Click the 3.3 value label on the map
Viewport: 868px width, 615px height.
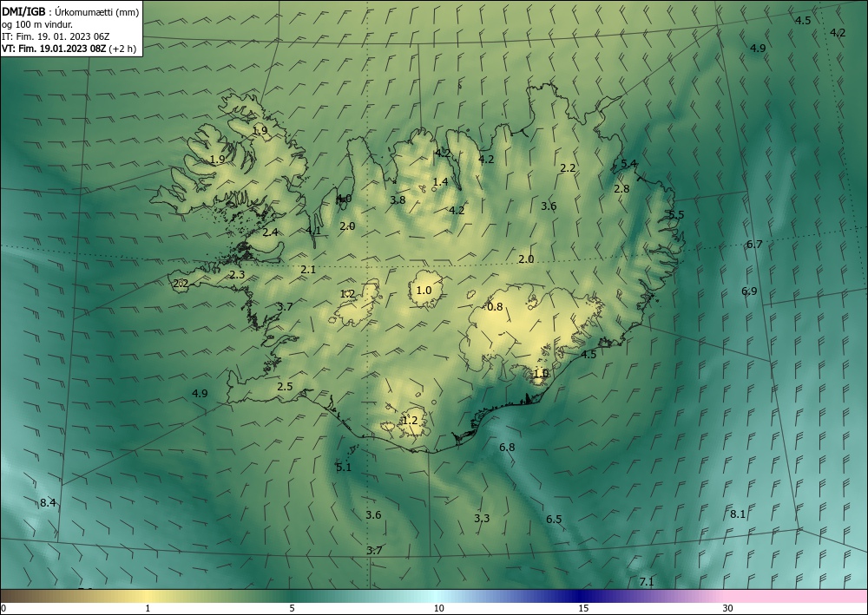point(482,518)
